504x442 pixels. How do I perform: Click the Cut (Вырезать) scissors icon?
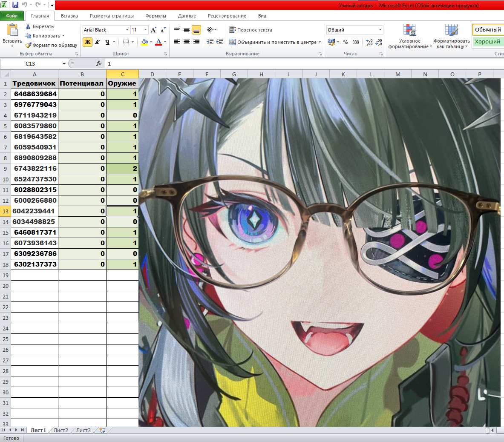tap(28, 26)
